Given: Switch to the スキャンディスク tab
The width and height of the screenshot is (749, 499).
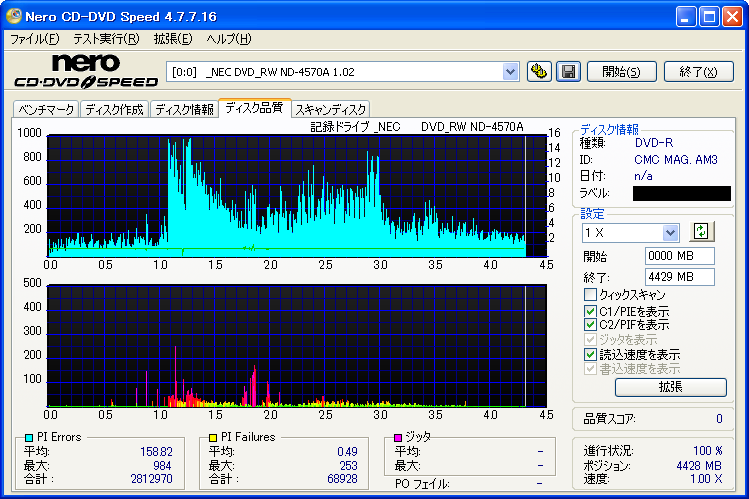Looking at the screenshot, I should point(331,110).
